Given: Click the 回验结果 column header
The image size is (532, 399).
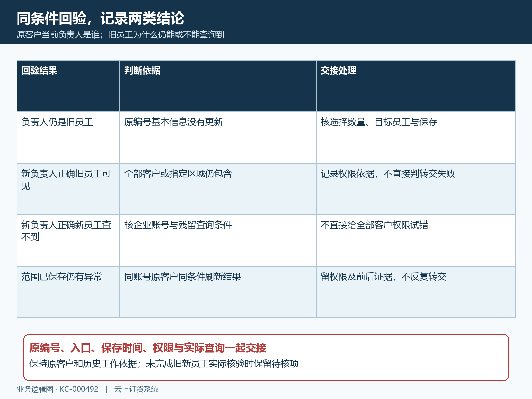Looking at the screenshot, I should coord(68,86).
